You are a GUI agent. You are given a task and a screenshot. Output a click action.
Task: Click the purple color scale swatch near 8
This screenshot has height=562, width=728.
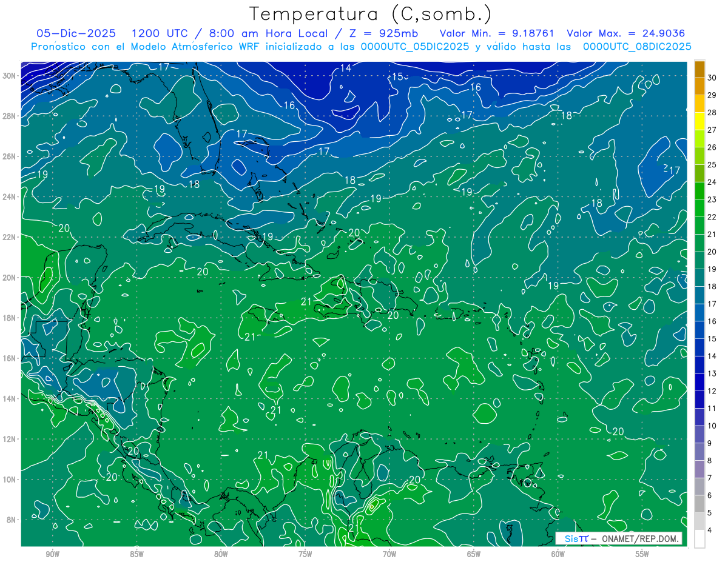(x=699, y=469)
